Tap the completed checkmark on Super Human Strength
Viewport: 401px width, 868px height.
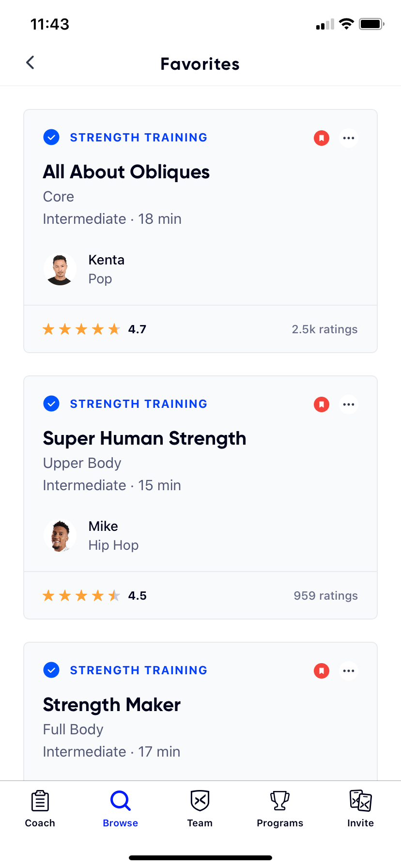51,403
